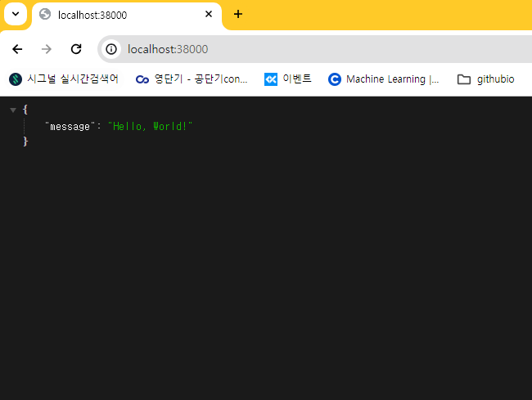Screen dimensions: 532x400
Task: Select the localhost:38000 browser tab
Action: 126,16
